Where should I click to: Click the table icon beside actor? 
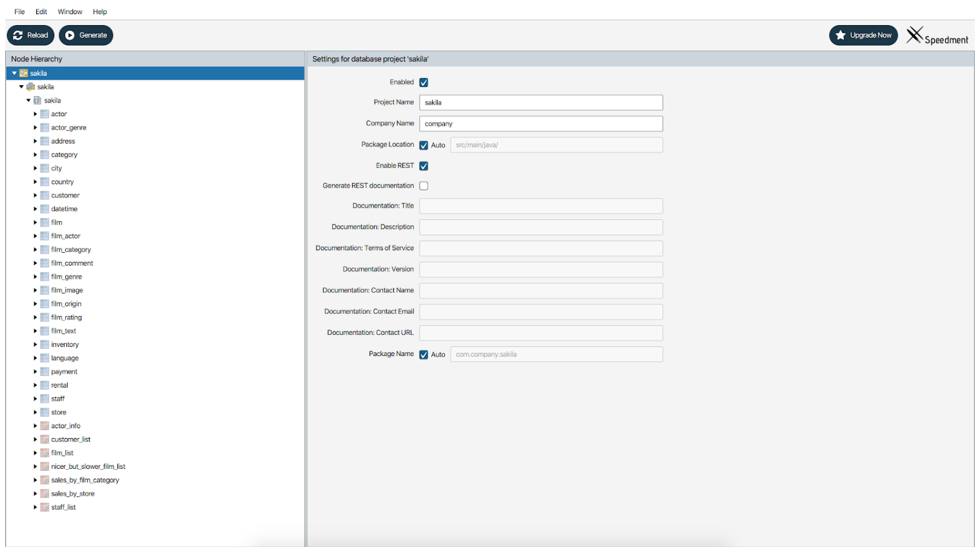[x=44, y=114]
